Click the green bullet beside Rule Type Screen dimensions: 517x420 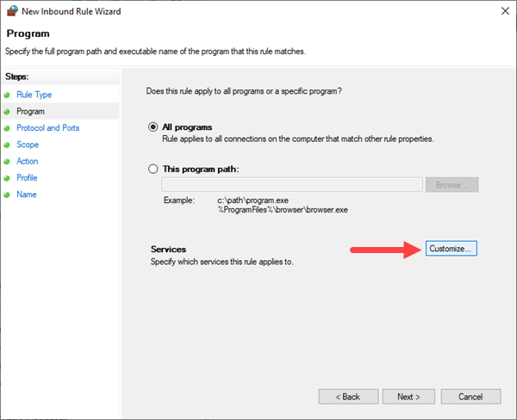8,95
